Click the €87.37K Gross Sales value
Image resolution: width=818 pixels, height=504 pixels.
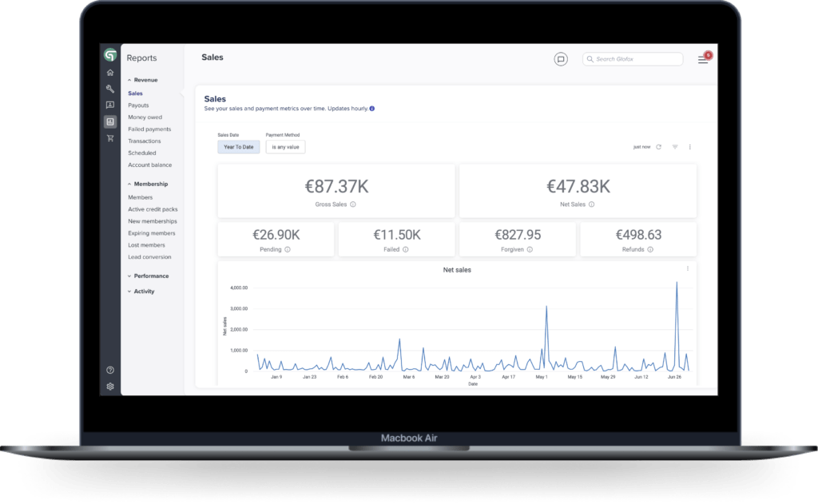pyautogui.click(x=336, y=187)
